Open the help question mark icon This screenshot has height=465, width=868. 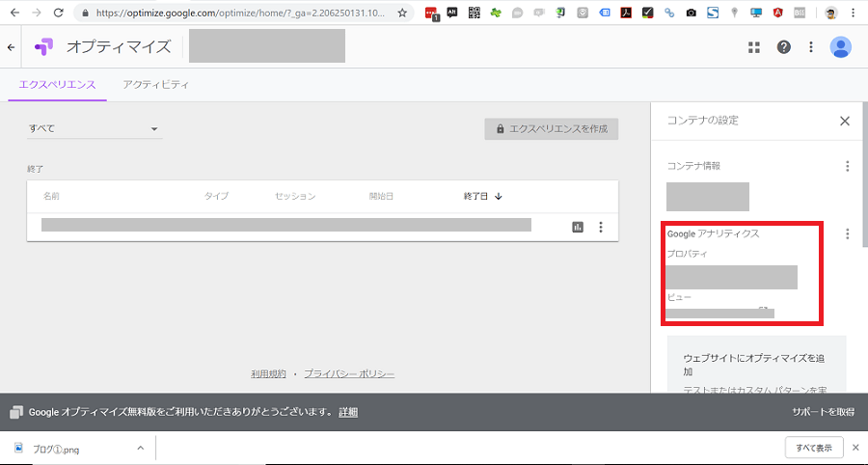783,47
